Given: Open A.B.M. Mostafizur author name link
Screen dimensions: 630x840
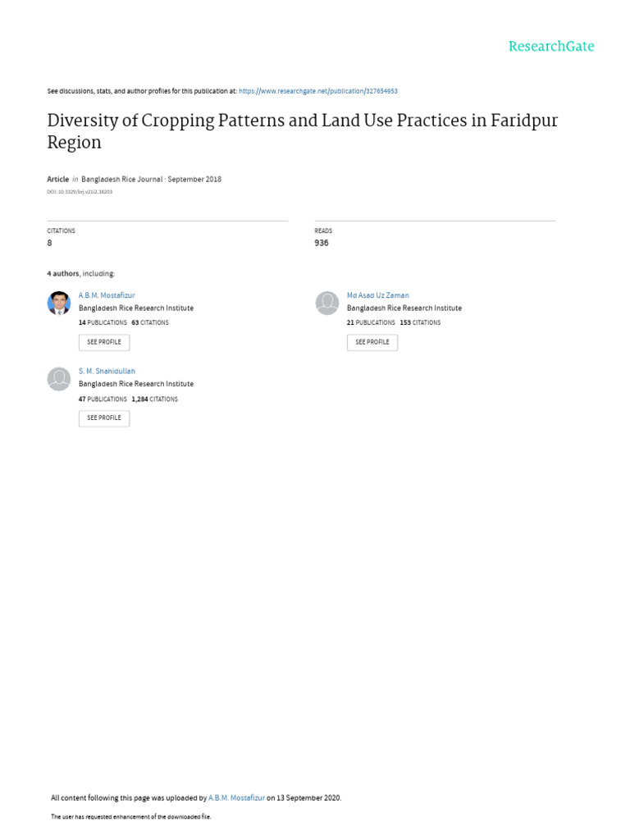Looking at the screenshot, I should tap(107, 295).
